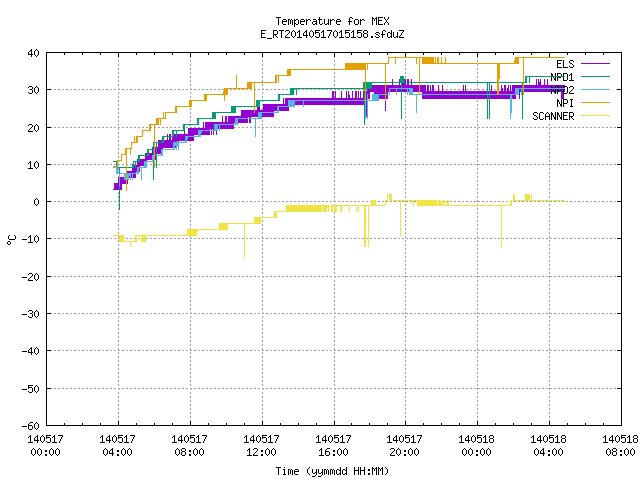This screenshot has width=640, height=480.
Task: Click the y-axis label '0'
Action: point(37,202)
